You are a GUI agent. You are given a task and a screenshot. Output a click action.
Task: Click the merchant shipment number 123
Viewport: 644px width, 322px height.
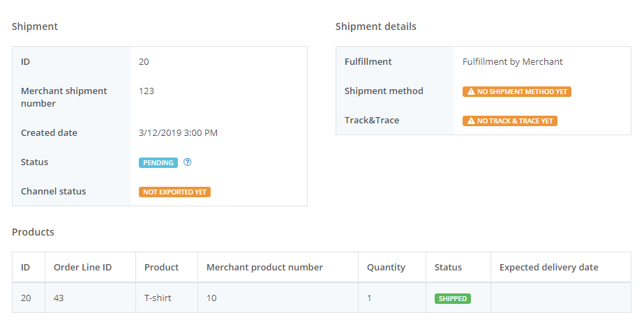point(147,91)
